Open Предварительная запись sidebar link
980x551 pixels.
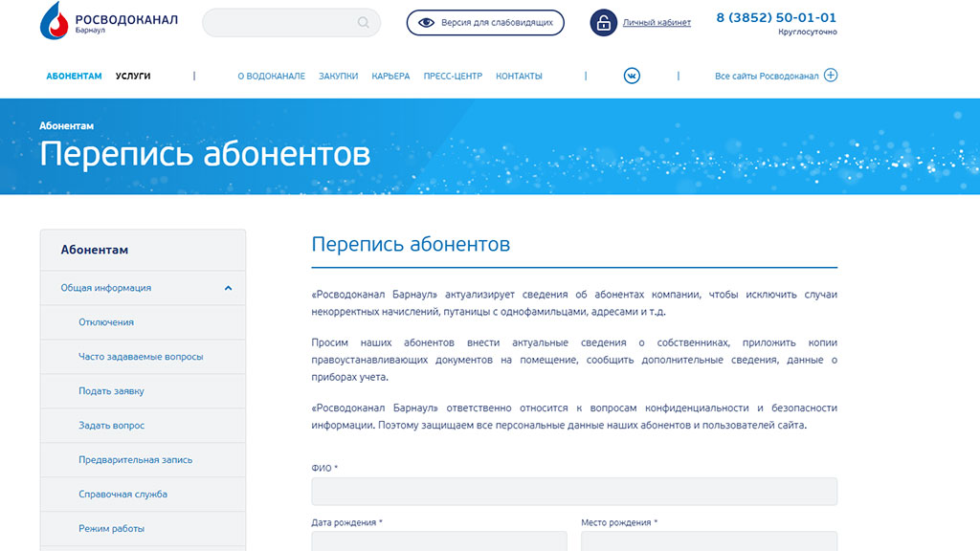[x=135, y=460]
